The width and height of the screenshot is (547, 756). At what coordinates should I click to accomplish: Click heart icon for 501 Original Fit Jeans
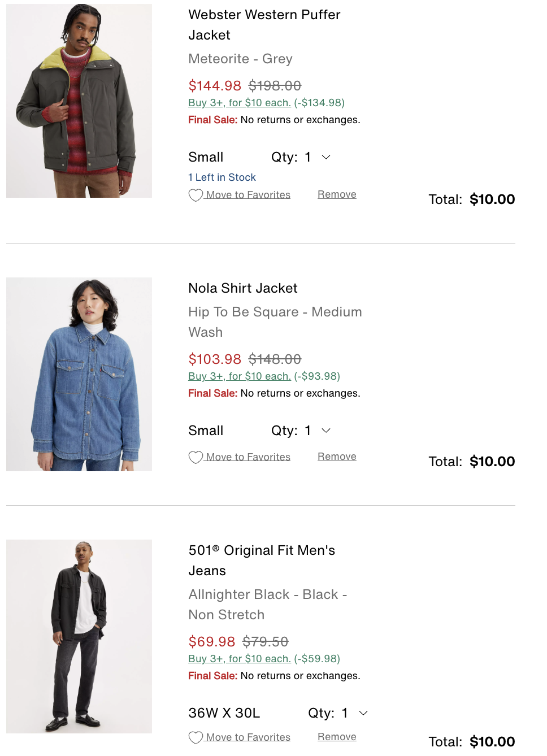pos(196,737)
